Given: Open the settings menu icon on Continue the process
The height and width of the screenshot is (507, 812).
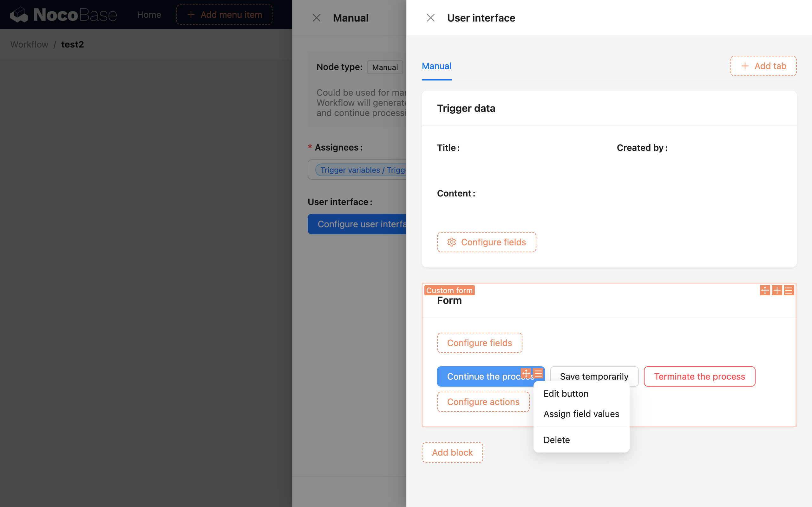Looking at the screenshot, I should (x=538, y=373).
